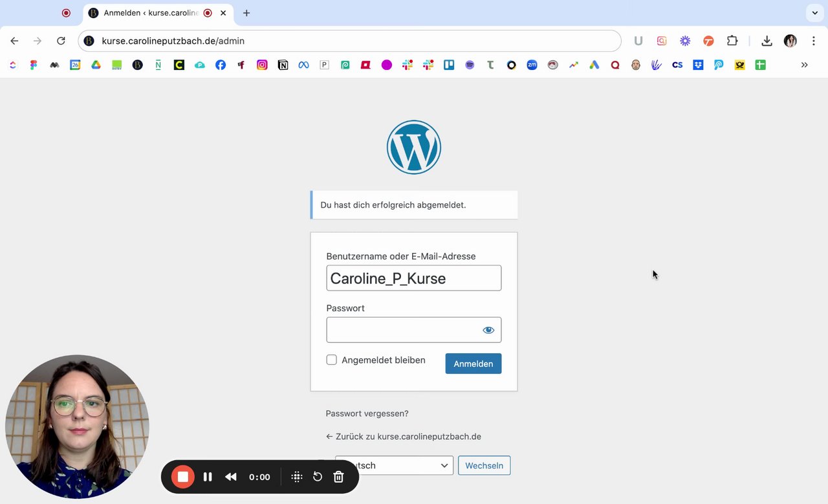Viewport: 828px width, 504px height.
Task: Open the Meta bookmark
Action: coord(303,65)
